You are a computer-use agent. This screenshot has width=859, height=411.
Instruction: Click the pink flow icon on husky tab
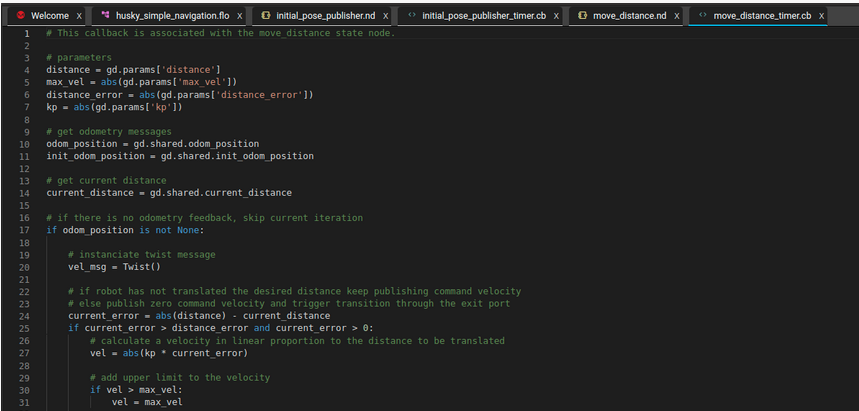coord(106,15)
